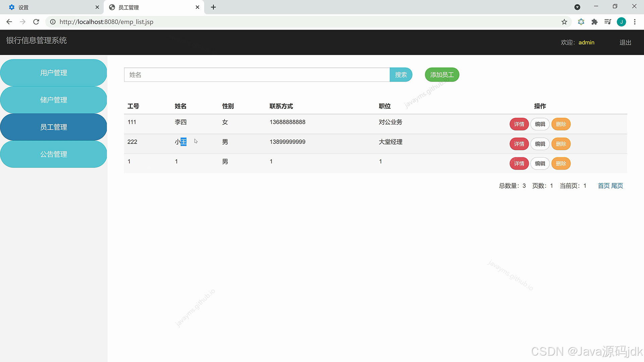Image resolution: width=644 pixels, height=362 pixels.
Task: Switch to the 员工管理 browser tab
Action: [154, 7]
